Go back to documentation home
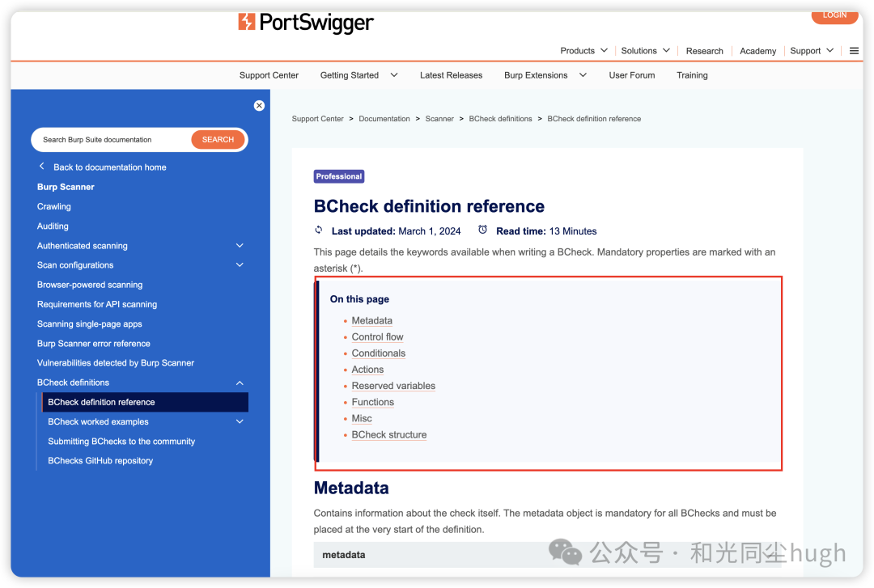874x588 pixels. tap(110, 167)
